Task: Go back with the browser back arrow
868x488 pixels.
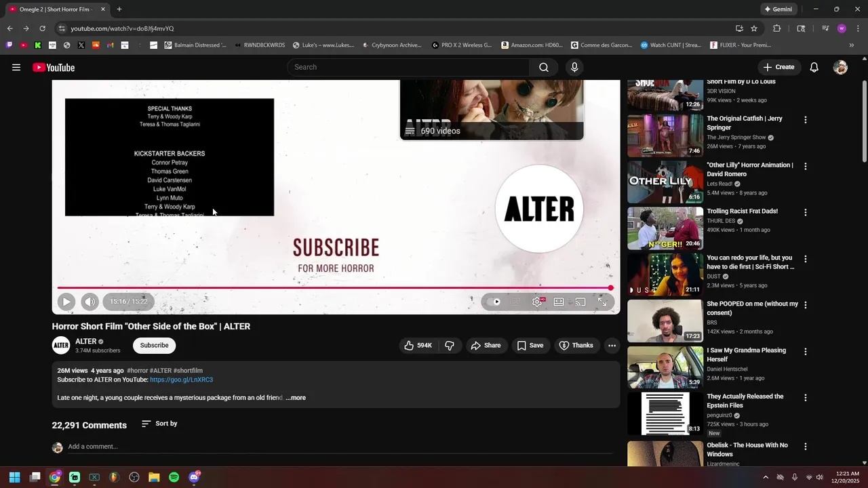Action: point(9,28)
